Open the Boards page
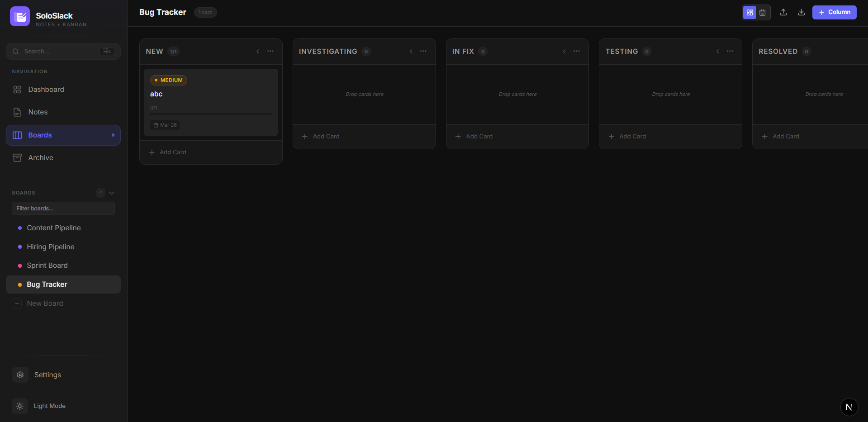This screenshot has width=868, height=422. (x=63, y=135)
